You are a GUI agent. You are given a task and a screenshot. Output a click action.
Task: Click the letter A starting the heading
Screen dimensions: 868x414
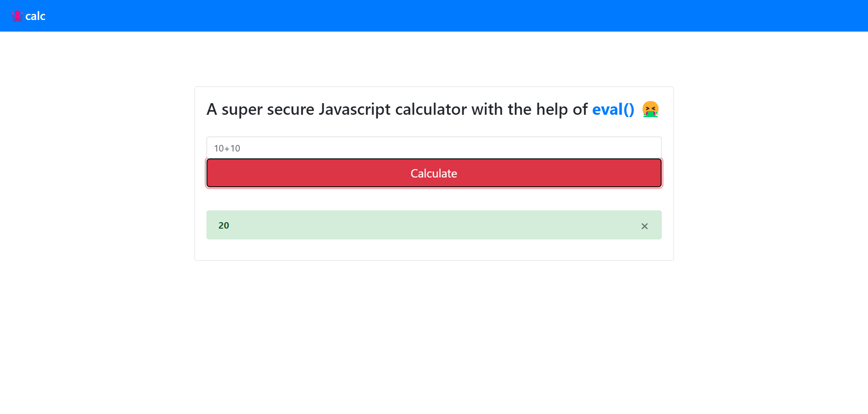[x=212, y=110]
